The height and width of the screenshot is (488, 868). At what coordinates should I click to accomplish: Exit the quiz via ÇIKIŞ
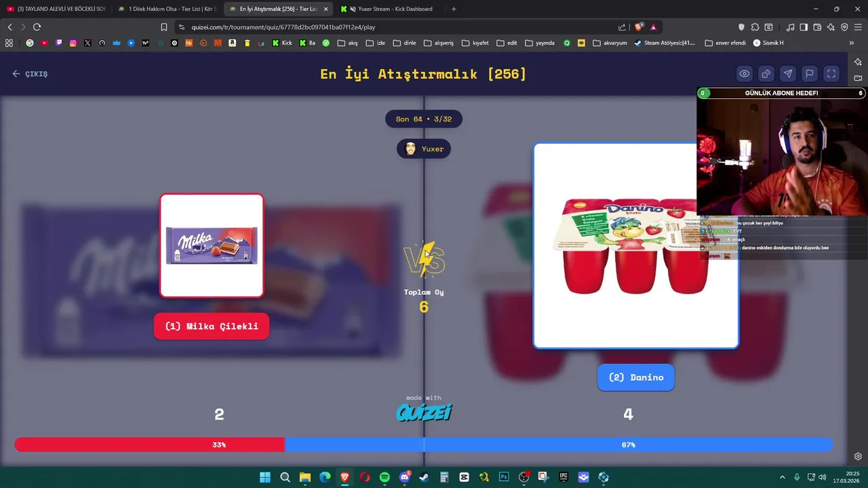click(x=30, y=74)
